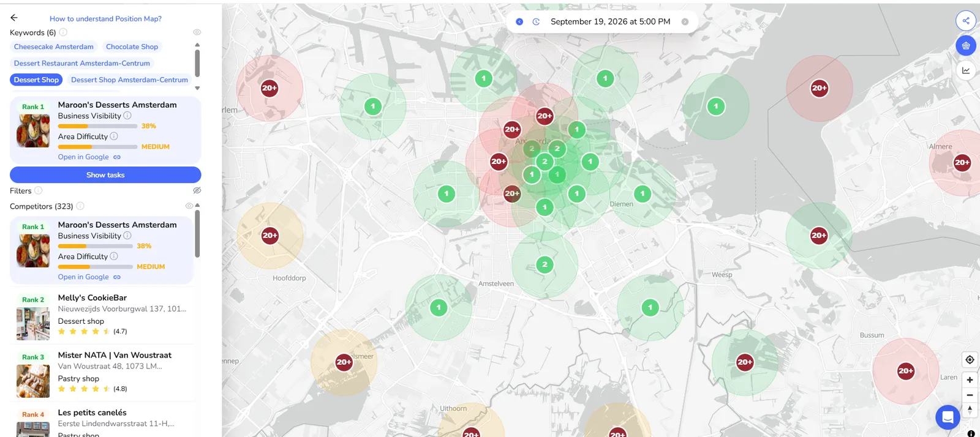Click the 20+ marker near Hoofddorp

(270, 236)
